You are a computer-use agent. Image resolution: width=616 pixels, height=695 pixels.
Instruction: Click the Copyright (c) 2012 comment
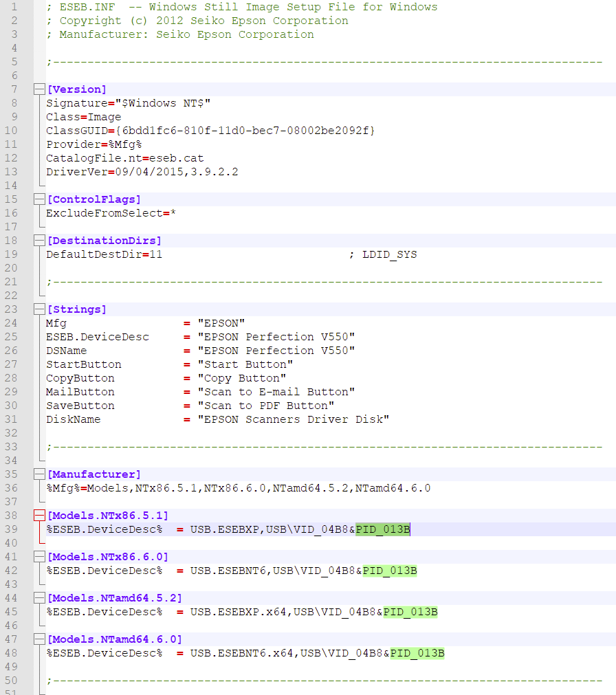point(197,21)
